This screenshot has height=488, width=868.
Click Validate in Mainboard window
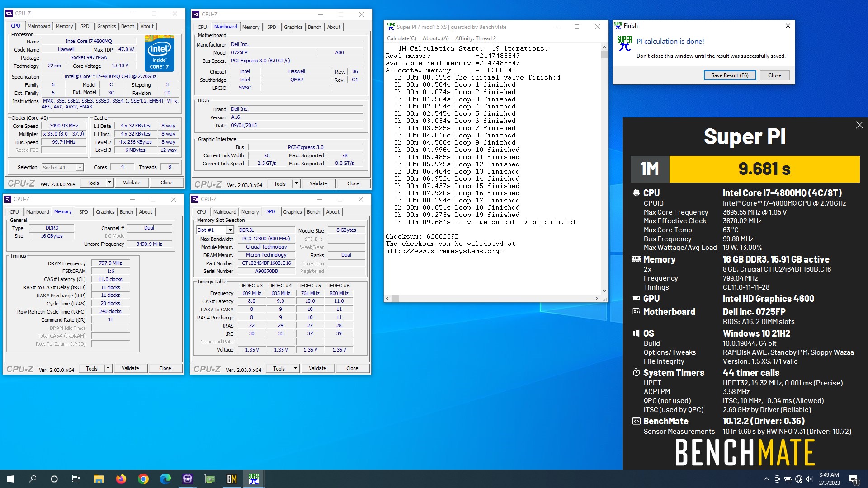(318, 183)
